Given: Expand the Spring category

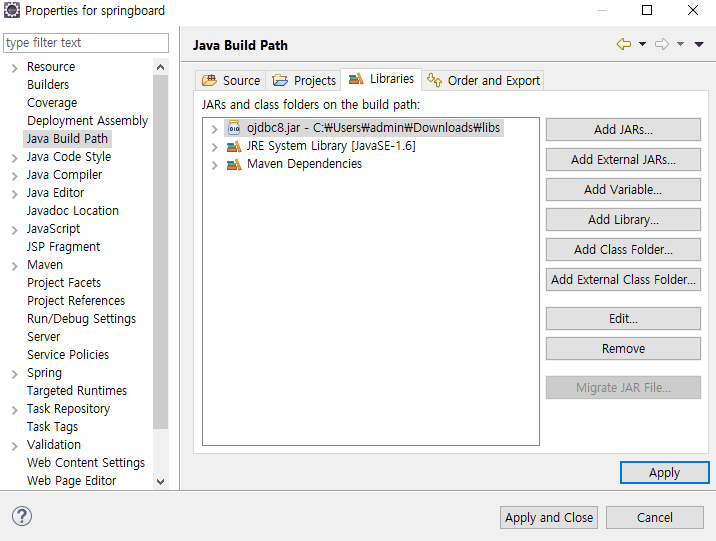Looking at the screenshot, I should [x=15, y=374].
